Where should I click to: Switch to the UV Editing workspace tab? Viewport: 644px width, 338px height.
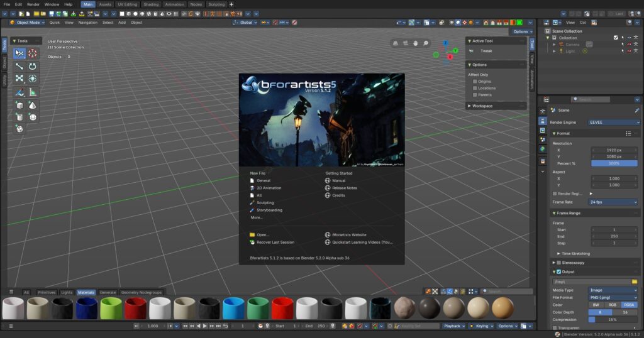(x=127, y=4)
